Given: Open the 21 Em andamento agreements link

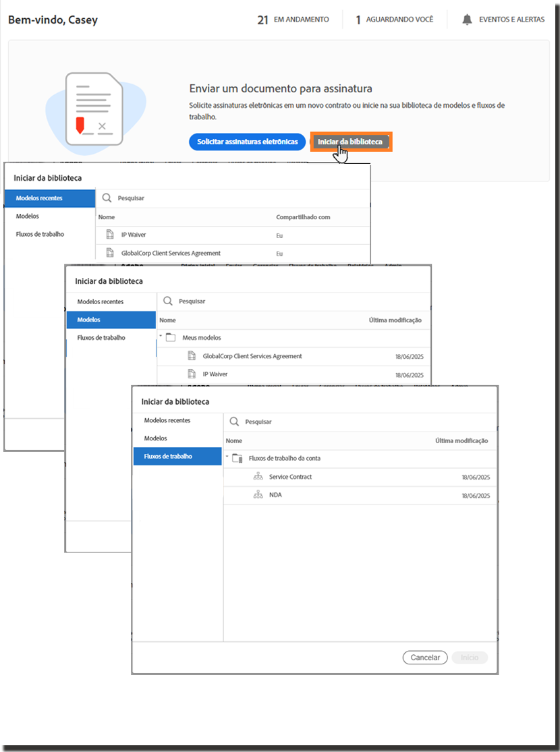Looking at the screenshot, I should point(293,20).
